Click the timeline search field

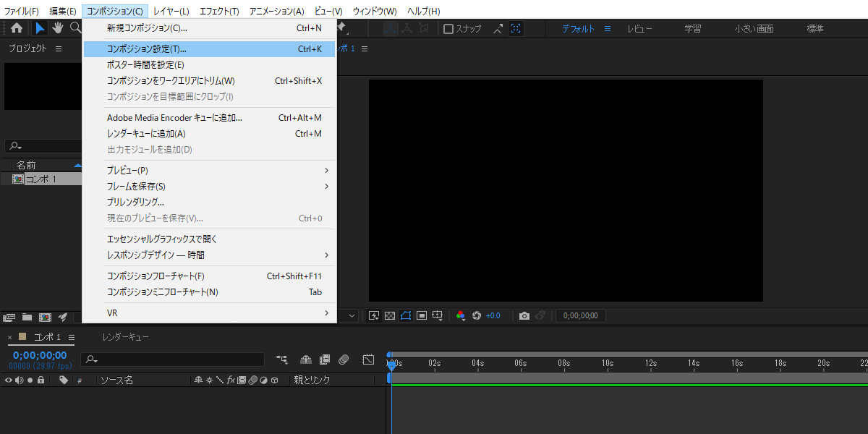coord(172,359)
